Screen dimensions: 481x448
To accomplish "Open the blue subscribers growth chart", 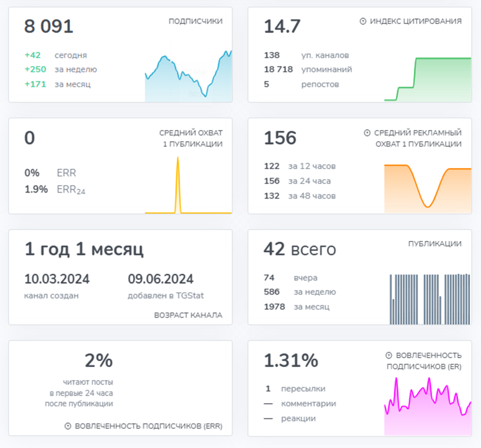I will pos(188,77).
